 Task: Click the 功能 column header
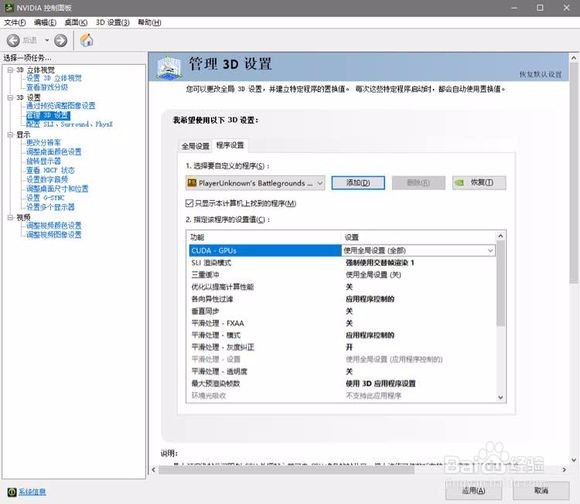(265, 237)
